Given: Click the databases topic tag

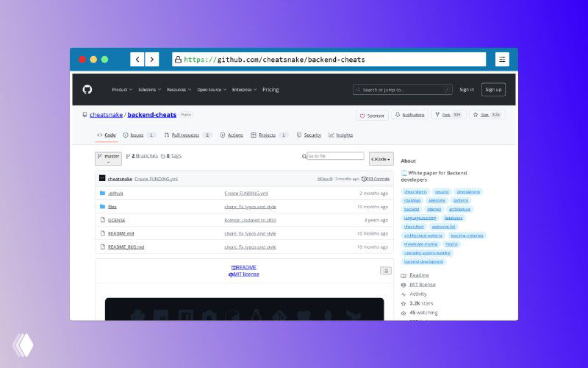Looking at the screenshot, I should click(453, 218).
